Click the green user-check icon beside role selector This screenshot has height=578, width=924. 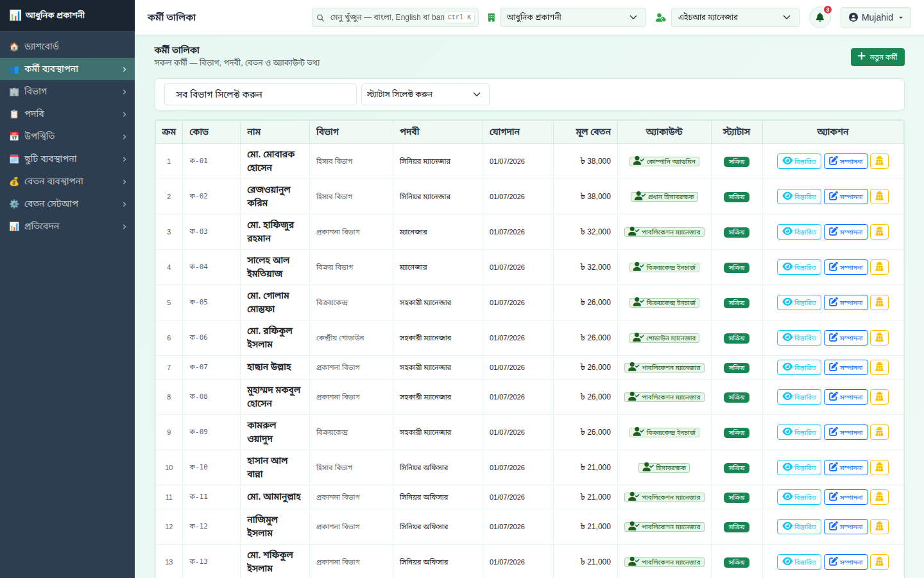point(660,17)
